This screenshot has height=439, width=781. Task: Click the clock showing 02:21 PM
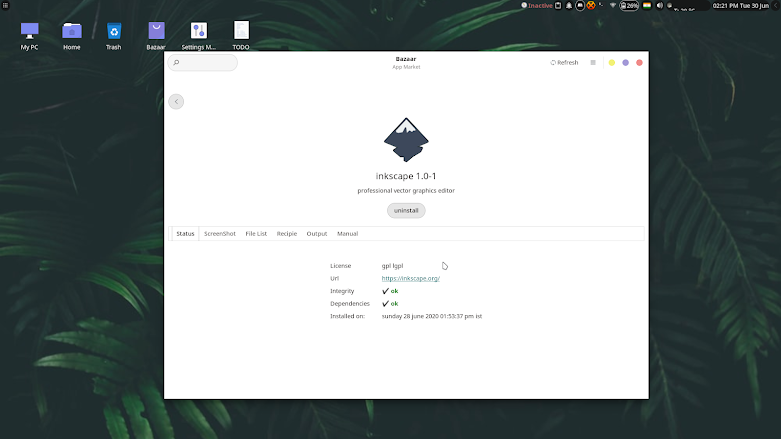[x=741, y=5]
